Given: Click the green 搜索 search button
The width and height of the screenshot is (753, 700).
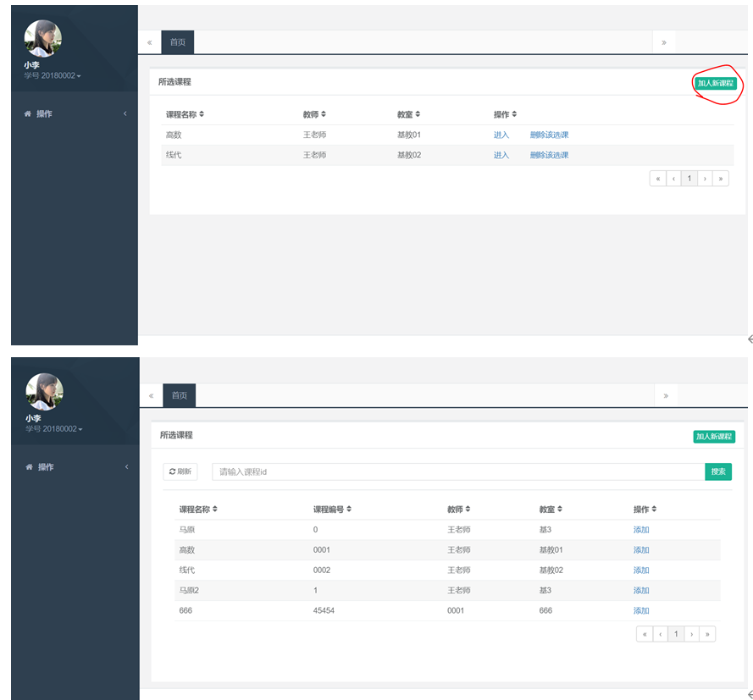Looking at the screenshot, I should click(x=718, y=471).
